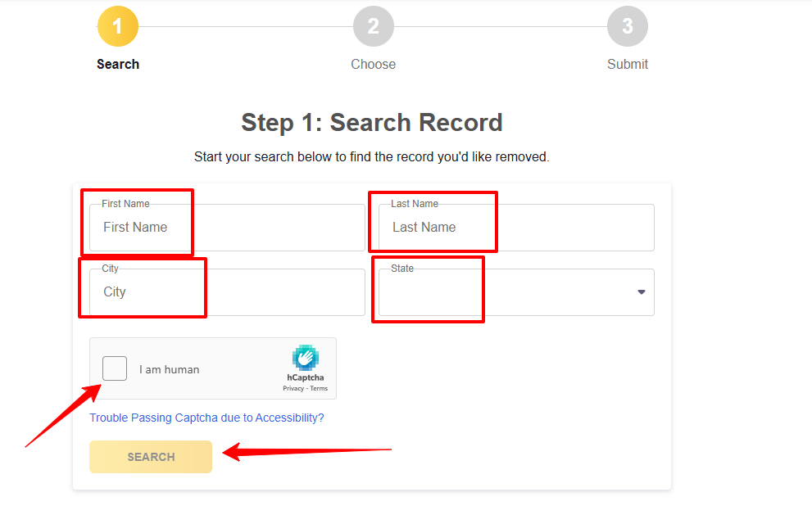Screen dimensions: 812x515
Task: Select the yellow step 1 circle
Action: 118,26
